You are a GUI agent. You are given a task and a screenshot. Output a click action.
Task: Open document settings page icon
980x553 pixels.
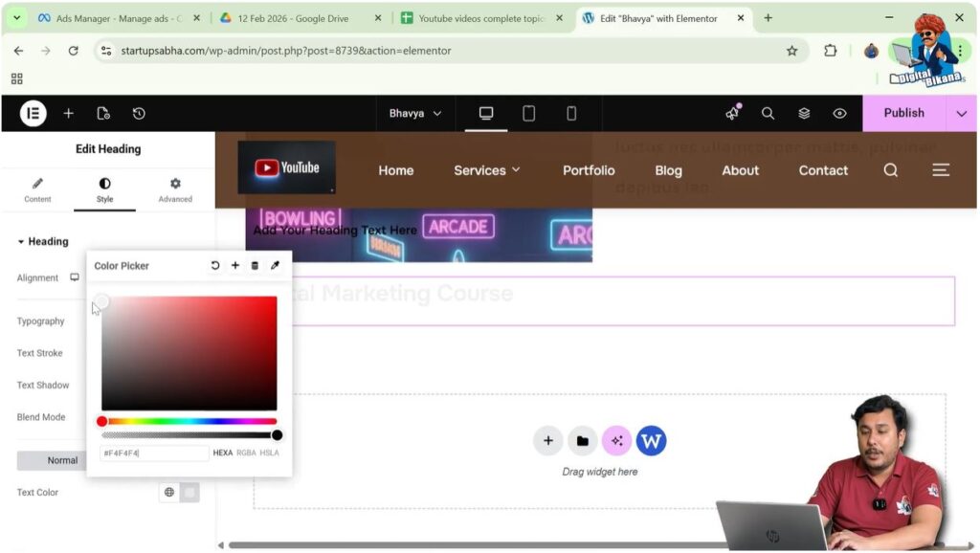point(103,113)
